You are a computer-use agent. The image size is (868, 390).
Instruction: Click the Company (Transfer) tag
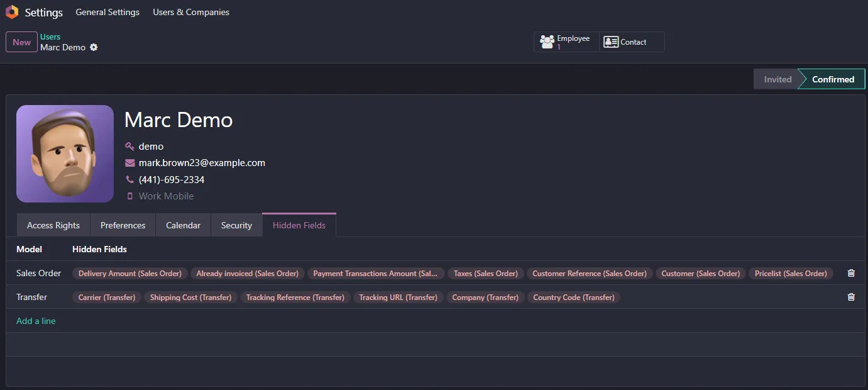click(486, 297)
